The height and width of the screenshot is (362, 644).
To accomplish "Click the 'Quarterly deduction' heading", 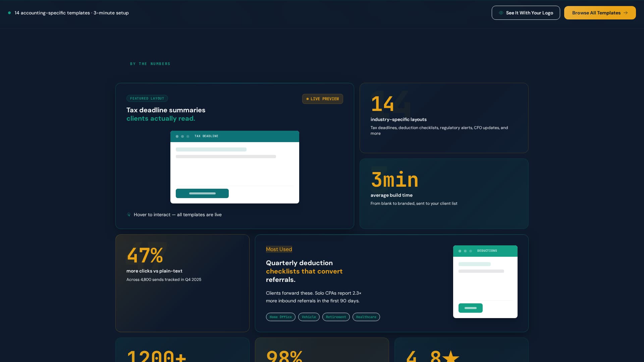I will [304, 271].
